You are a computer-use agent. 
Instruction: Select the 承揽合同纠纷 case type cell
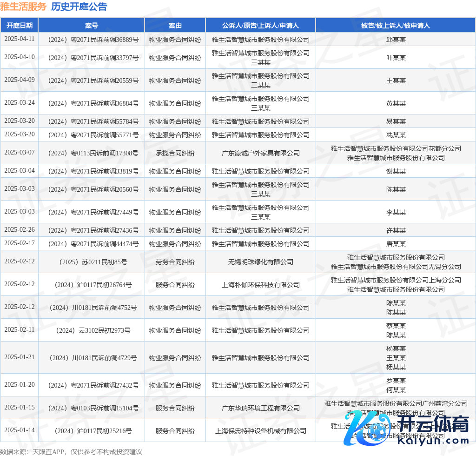click(x=175, y=153)
